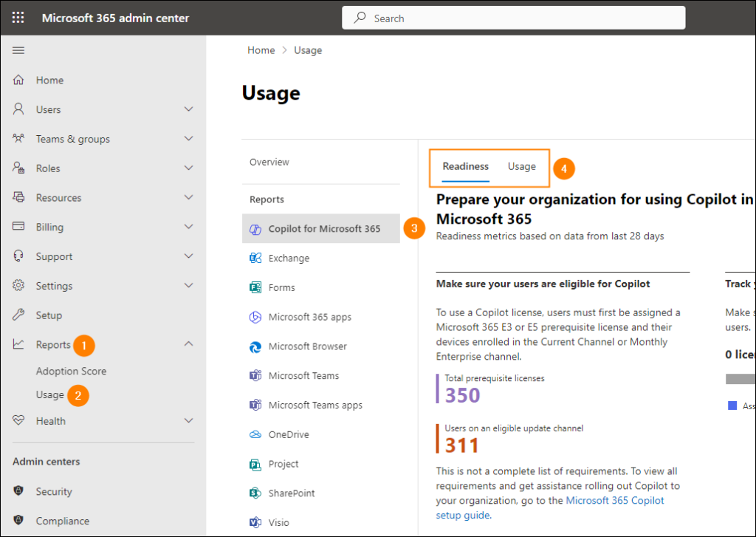Viewport: 756px width, 537px height.
Task: Open the Microsoft Browser report icon
Action: tap(255, 346)
